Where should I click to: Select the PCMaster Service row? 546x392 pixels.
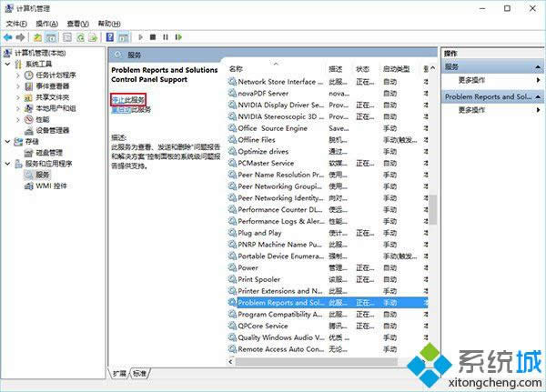click(x=328, y=164)
